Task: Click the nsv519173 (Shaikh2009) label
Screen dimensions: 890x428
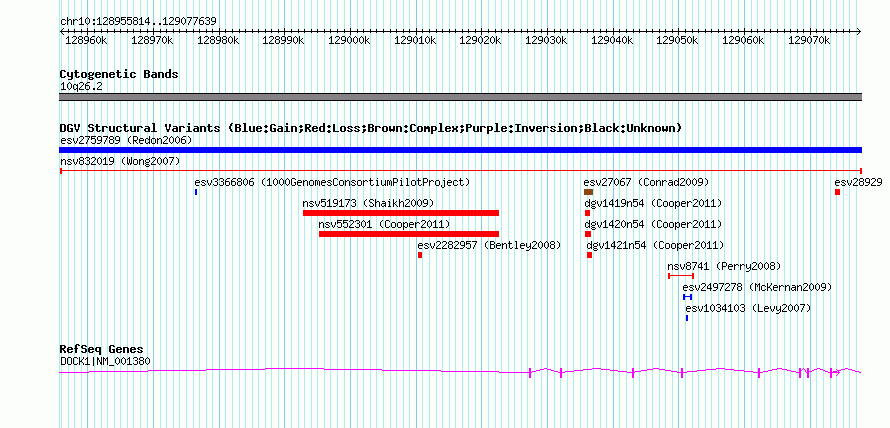Action: 368,203
